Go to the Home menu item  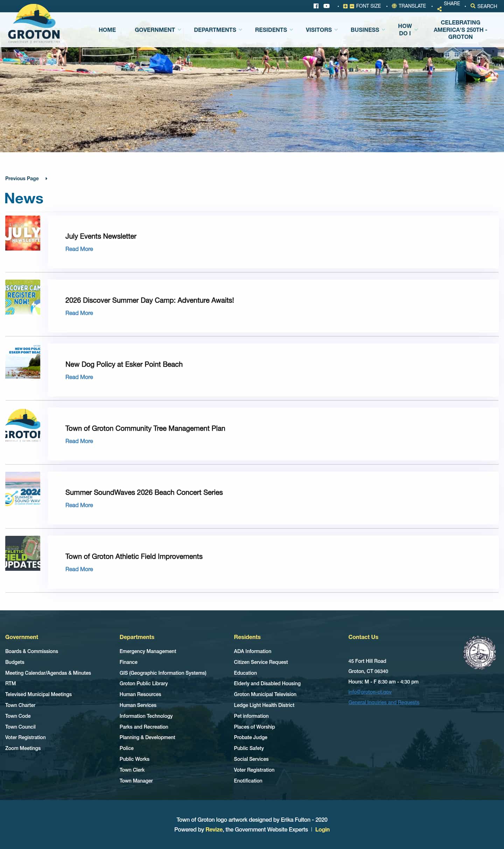click(x=107, y=30)
